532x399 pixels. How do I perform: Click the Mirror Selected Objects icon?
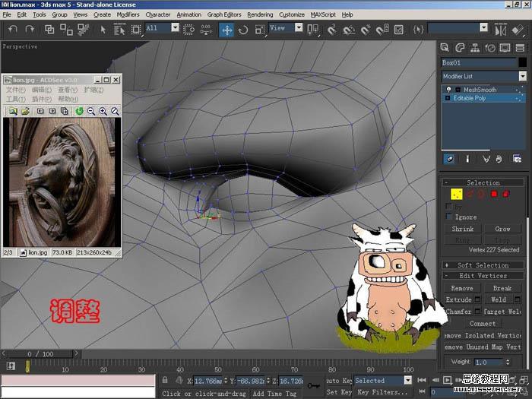500,30
